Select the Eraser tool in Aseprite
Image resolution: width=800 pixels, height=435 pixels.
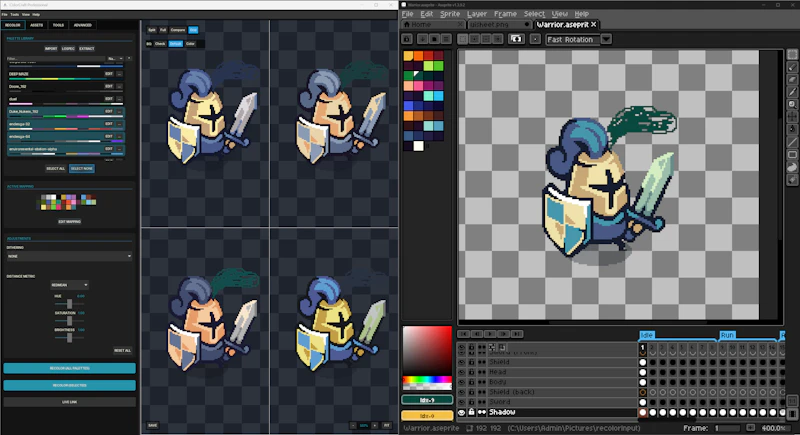click(792, 80)
